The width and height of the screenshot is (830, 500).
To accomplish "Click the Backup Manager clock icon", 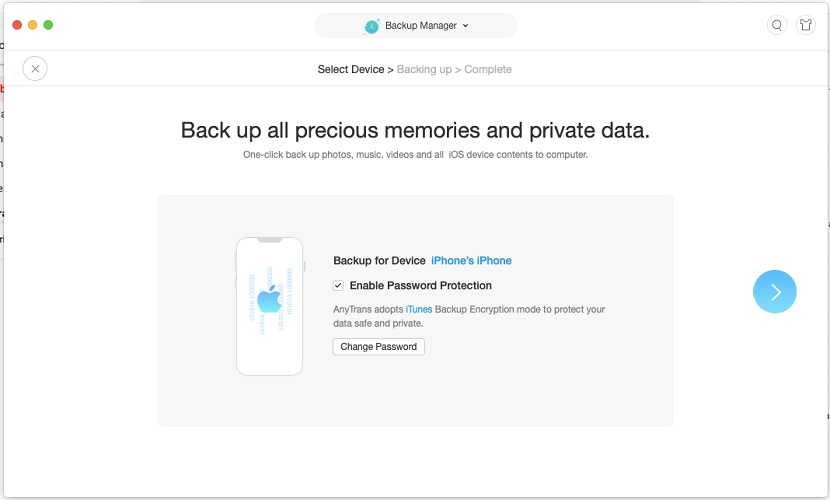I will (372, 26).
